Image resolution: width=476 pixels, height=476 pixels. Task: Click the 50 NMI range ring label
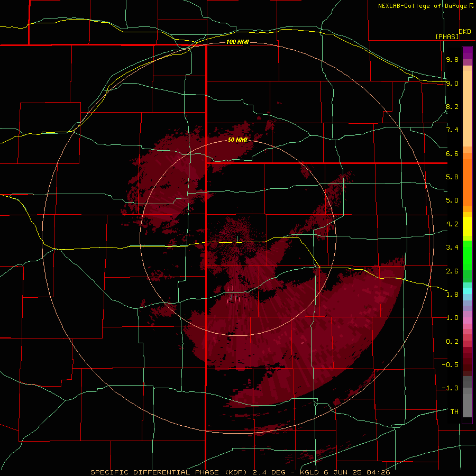(237, 140)
